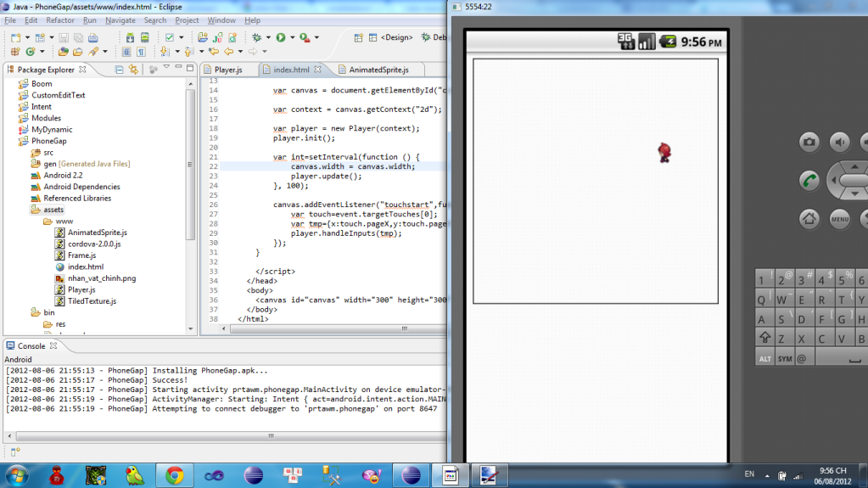Click the Run External Tools icon
The height and width of the screenshot is (488, 868).
pyautogui.click(x=305, y=37)
